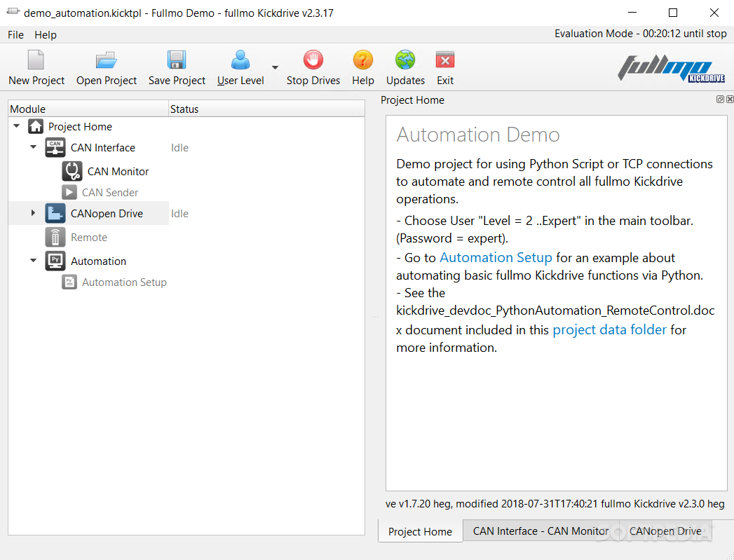The image size is (734, 560).
Task: Open the Help menu
Action: (x=46, y=34)
